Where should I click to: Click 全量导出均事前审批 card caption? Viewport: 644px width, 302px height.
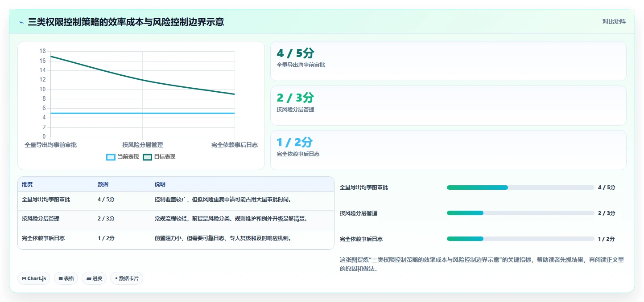tap(301, 65)
